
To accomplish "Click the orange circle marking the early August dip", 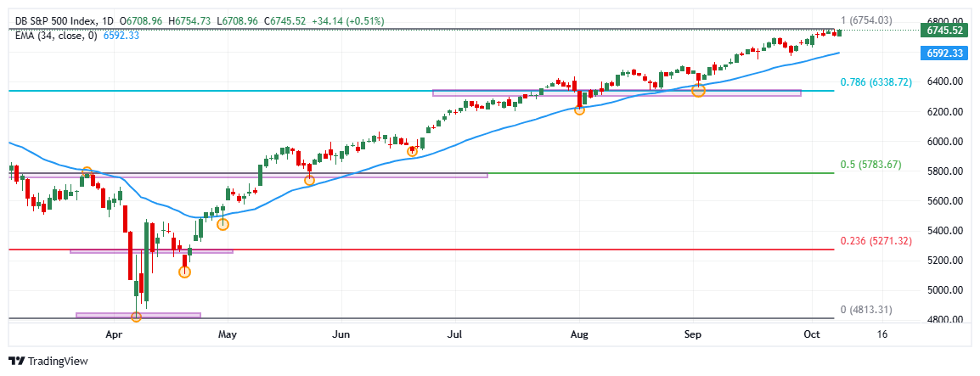I will click(x=579, y=109).
